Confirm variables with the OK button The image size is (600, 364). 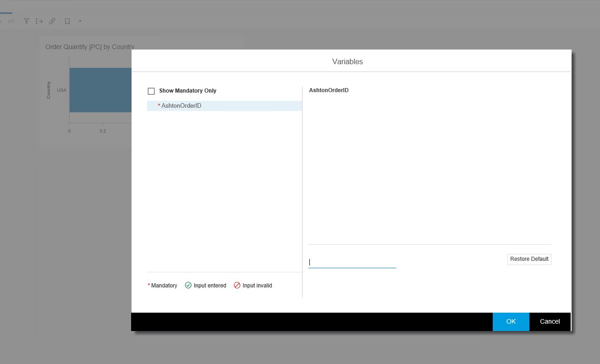pyautogui.click(x=511, y=321)
